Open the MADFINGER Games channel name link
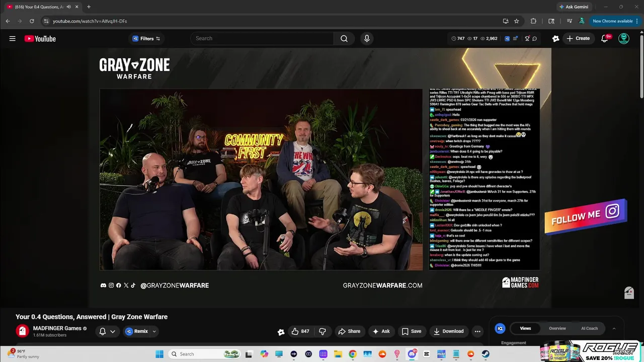 click(x=57, y=328)
